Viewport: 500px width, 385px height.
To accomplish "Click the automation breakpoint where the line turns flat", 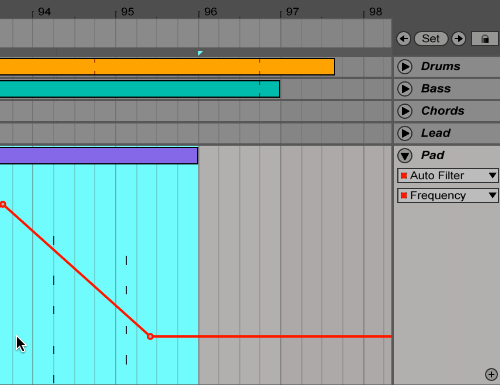I will click(150, 337).
